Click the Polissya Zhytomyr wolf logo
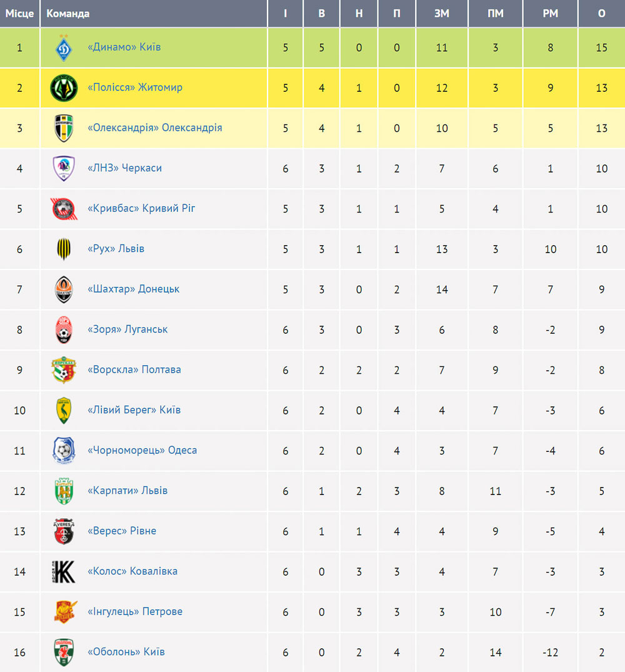Viewport: 625px width, 672px height. pyautogui.click(x=64, y=88)
